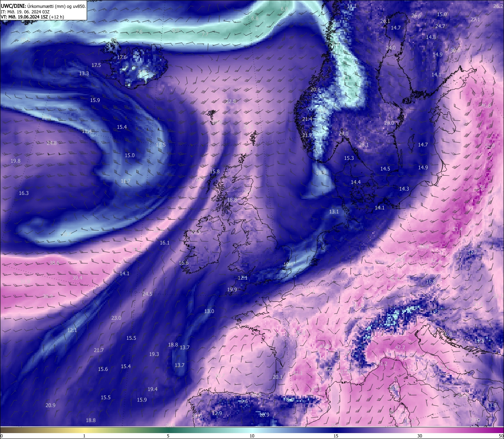The width and height of the screenshot is (504, 439).
Task: Click the 53.4 value label
Action: (458, 230)
